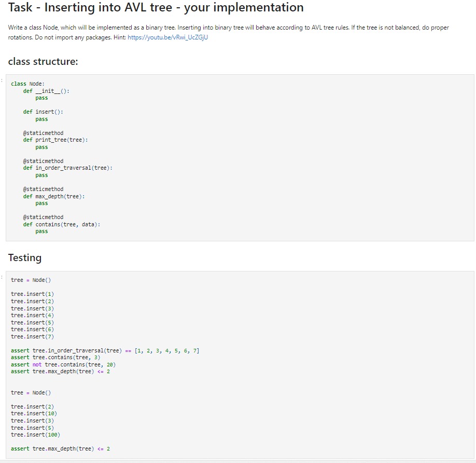Viewport: 476px width, 463px height.
Task: Click the 'class structure:' heading
Action: pos(44,61)
